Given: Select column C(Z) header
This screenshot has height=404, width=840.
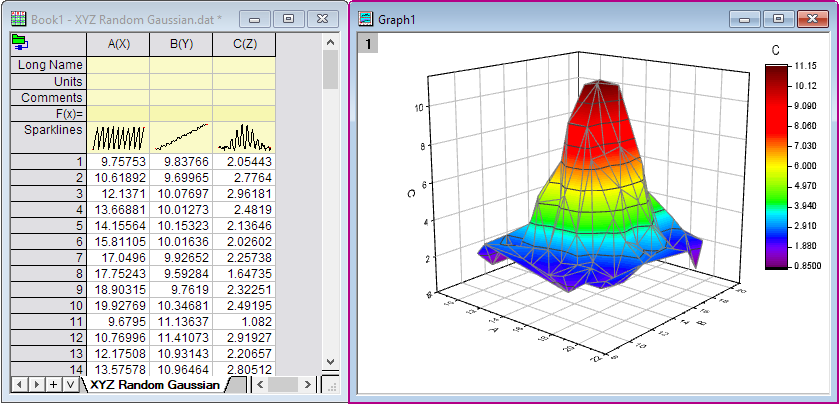Looking at the screenshot, I should point(243,44).
